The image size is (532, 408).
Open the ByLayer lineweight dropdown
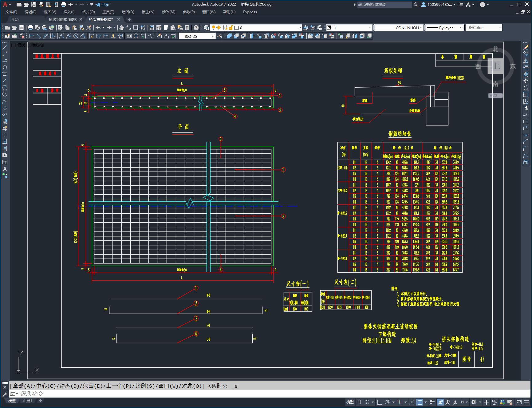click(x=444, y=28)
